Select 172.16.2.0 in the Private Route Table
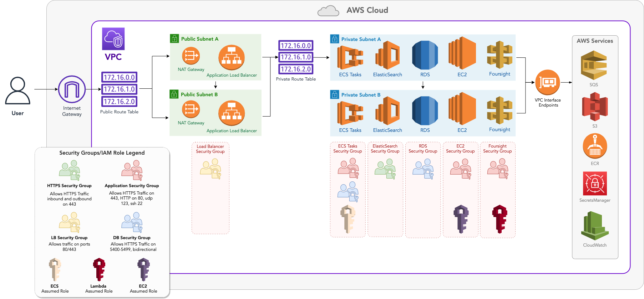Viewport: 644px width, 299px height. [x=296, y=69]
